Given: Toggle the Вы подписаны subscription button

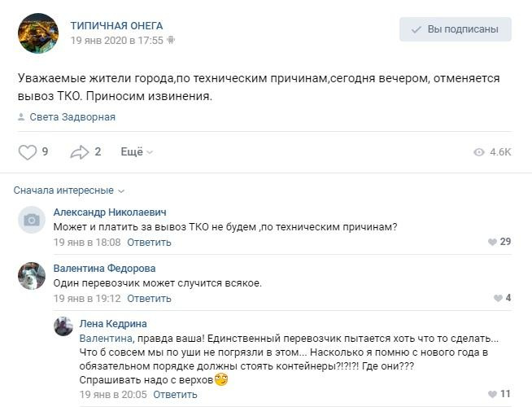Looking at the screenshot, I should [x=455, y=30].
